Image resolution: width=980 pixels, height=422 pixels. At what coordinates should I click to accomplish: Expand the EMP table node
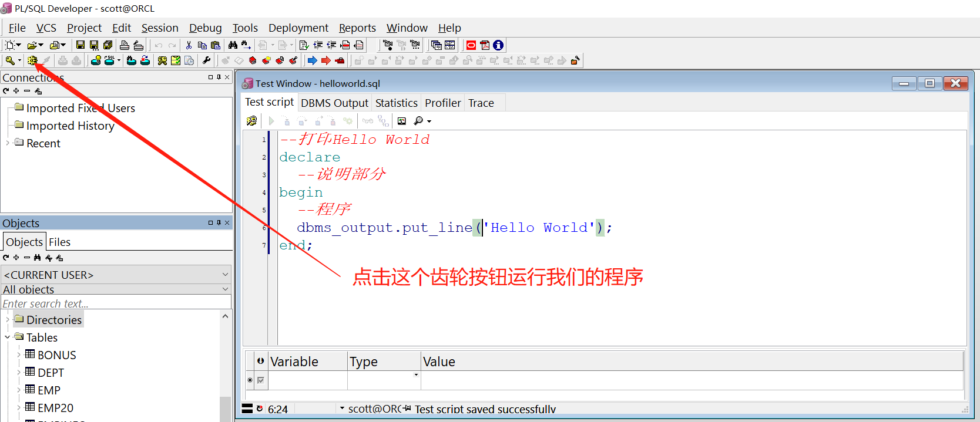click(x=19, y=390)
